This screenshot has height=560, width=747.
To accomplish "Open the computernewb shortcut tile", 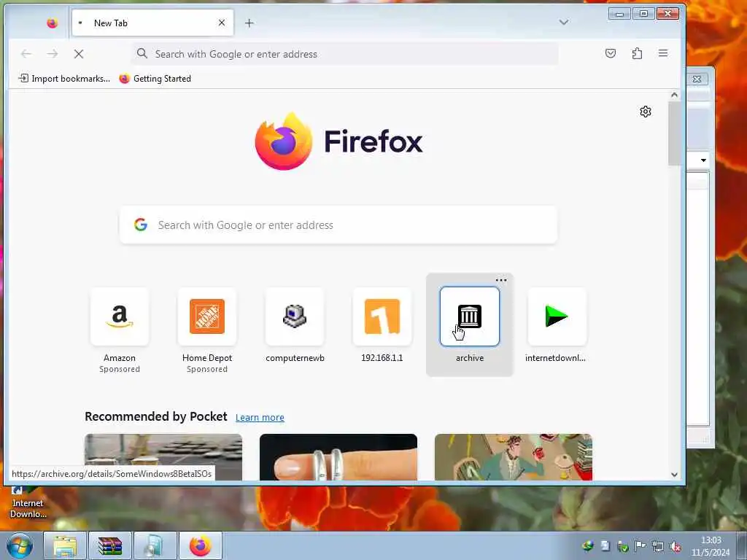I will 295,316.
